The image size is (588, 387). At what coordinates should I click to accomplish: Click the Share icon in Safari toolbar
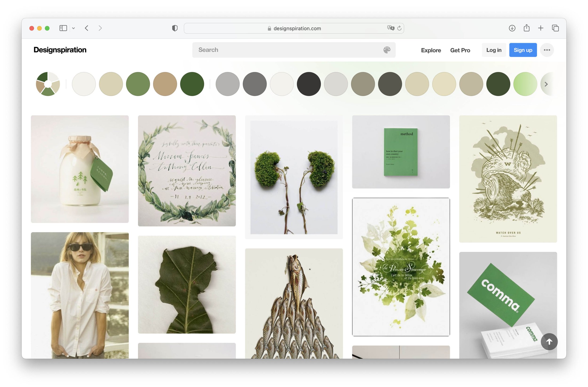point(526,28)
